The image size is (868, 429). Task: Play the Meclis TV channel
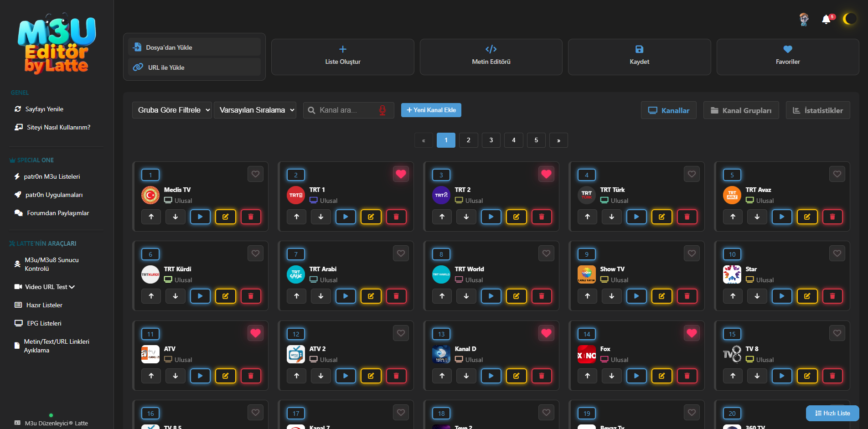(200, 217)
